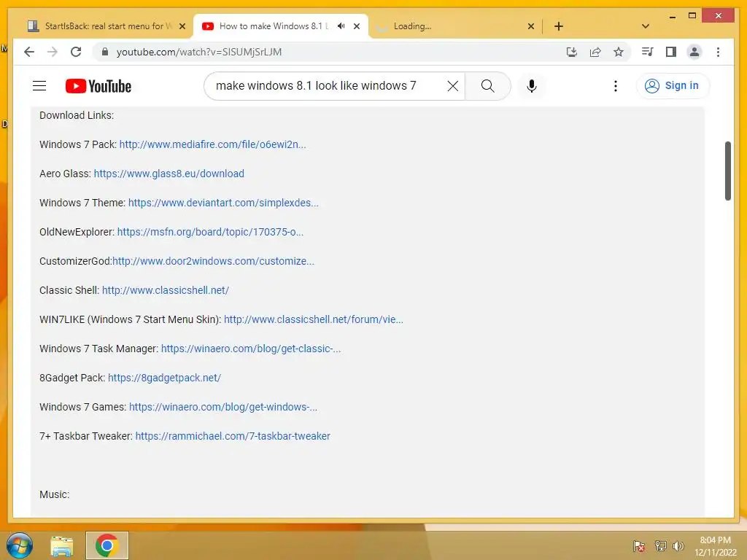The height and width of the screenshot is (560, 747).
Task: Close the How to make Windows 8.1 tab
Action: [356, 26]
